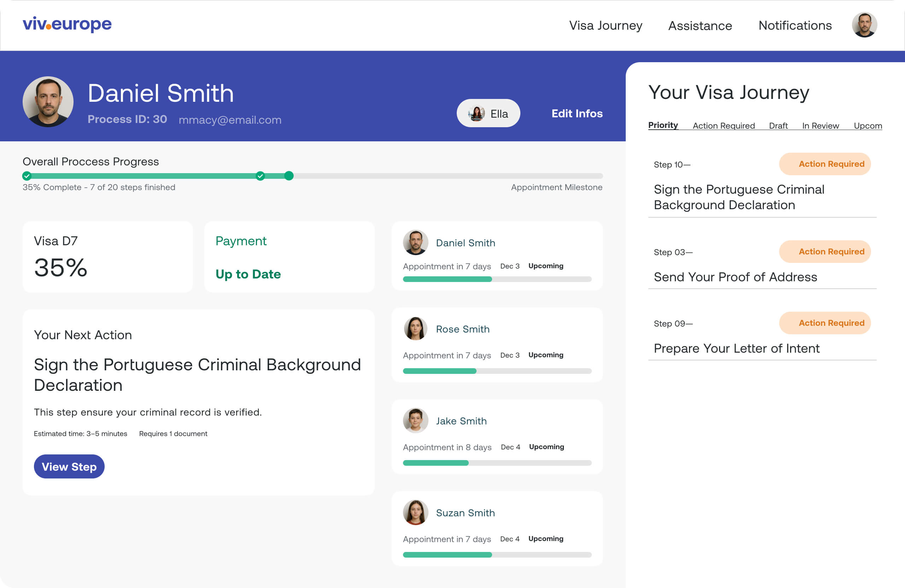The height and width of the screenshot is (588, 905).
Task: Open Daniel Smith's appointment card avatar
Action: [x=416, y=242]
